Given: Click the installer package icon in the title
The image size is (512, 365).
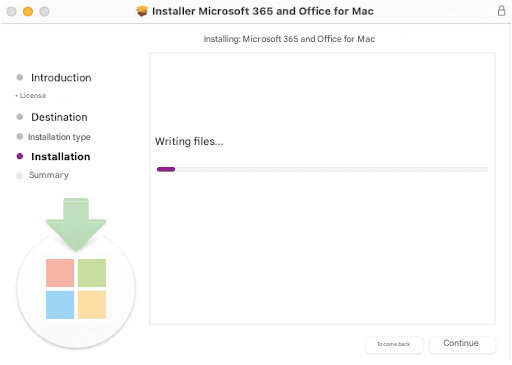Looking at the screenshot, I should [142, 11].
